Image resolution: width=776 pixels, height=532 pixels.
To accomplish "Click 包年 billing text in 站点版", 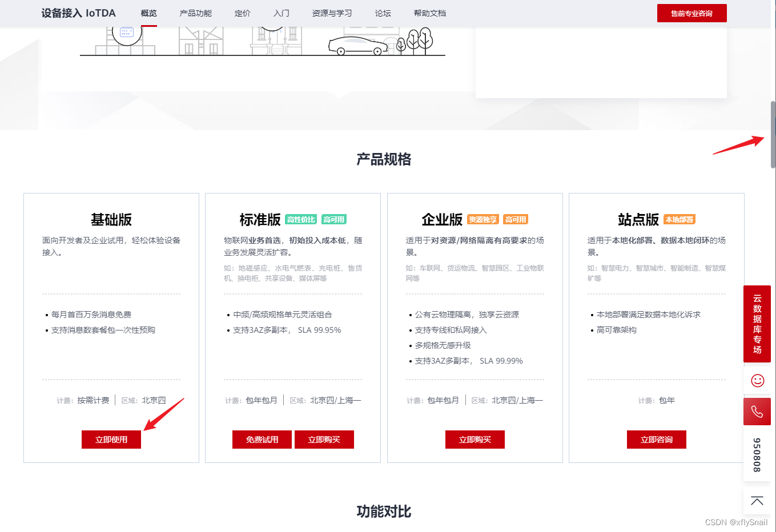I will tap(667, 400).
